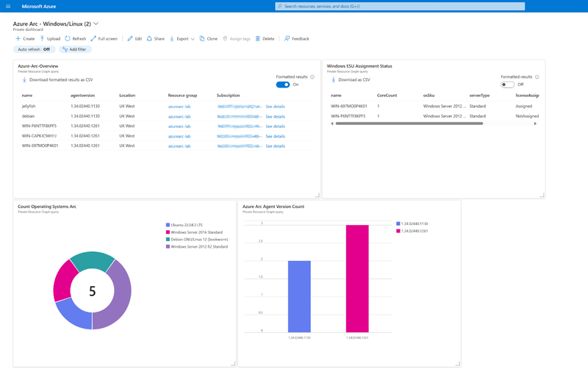Turn off Formatted results in Azure-Arc-Overview
Image resolution: width=588 pixels, height=372 pixels.
[x=283, y=85]
